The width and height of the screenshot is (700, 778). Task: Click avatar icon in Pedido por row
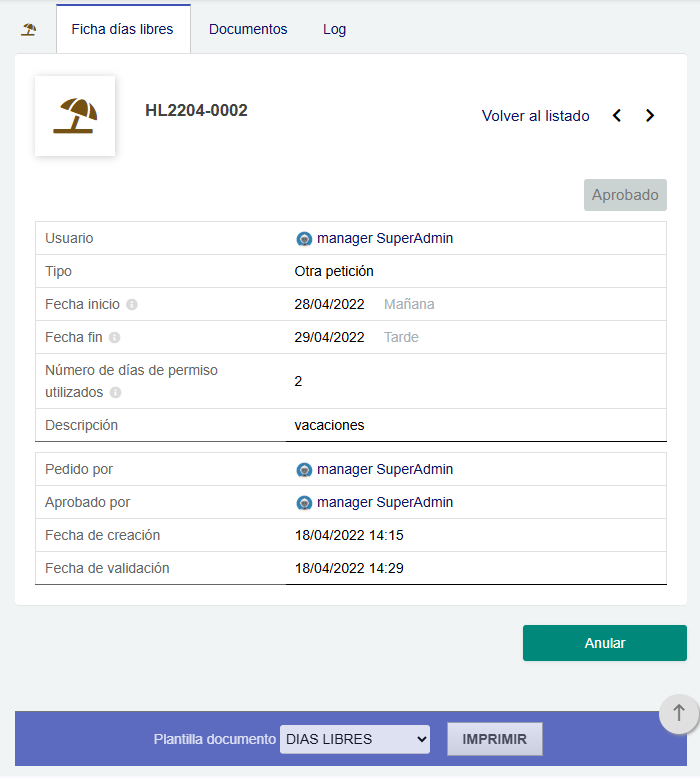(304, 469)
